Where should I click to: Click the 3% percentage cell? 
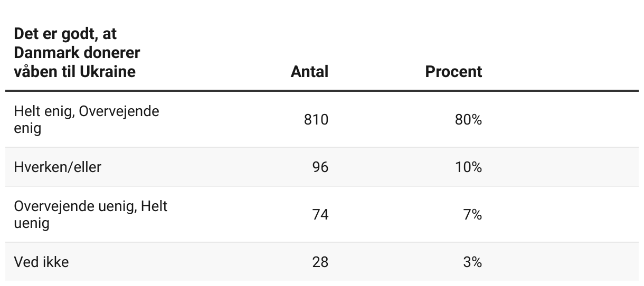tap(473, 262)
